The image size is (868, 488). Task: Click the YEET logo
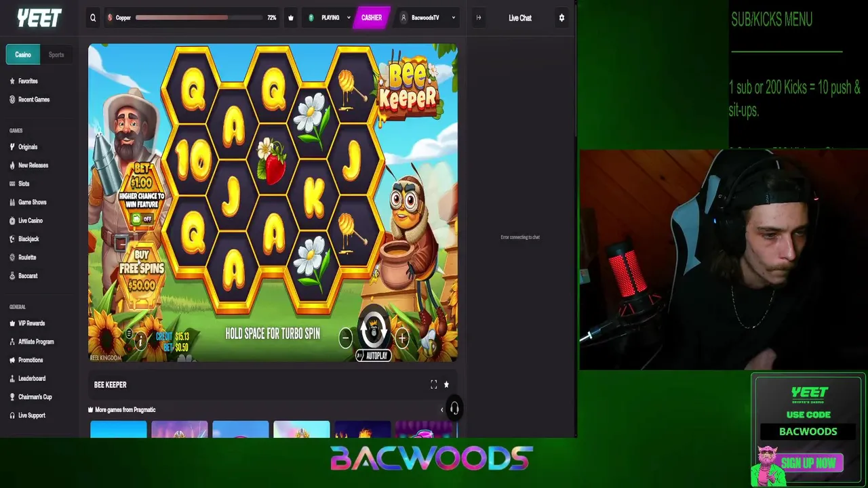pyautogui.click(x=39, y=18)
